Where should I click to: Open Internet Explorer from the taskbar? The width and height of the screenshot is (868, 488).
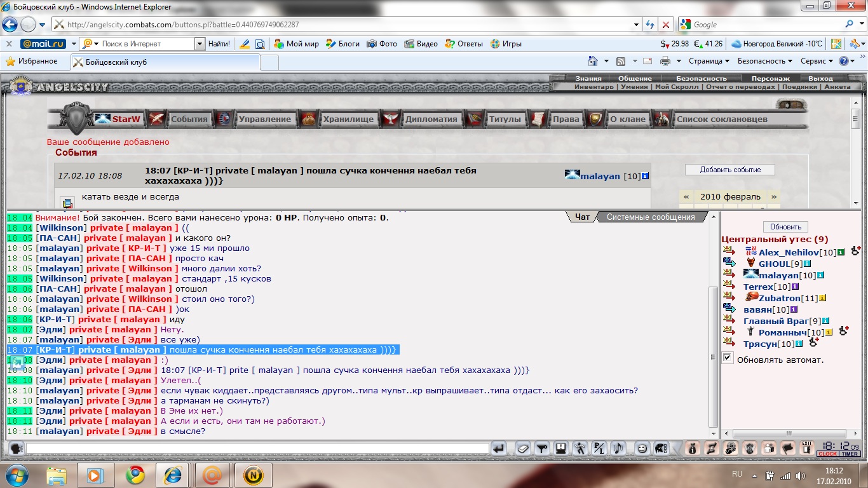pos(173,475)
